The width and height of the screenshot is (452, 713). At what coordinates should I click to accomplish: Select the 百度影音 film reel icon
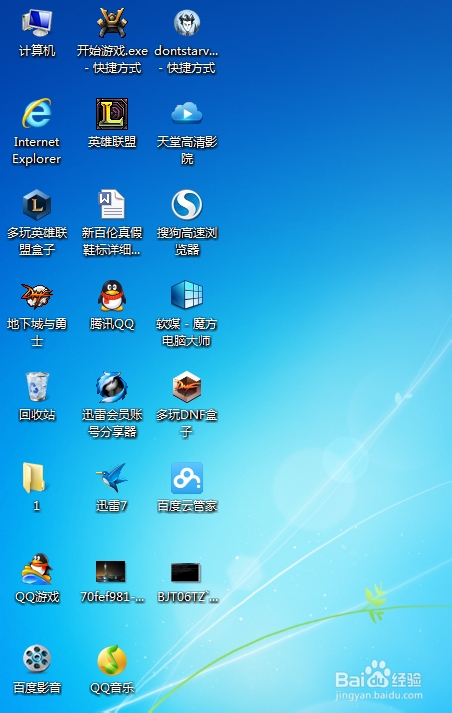pos(37,659)
